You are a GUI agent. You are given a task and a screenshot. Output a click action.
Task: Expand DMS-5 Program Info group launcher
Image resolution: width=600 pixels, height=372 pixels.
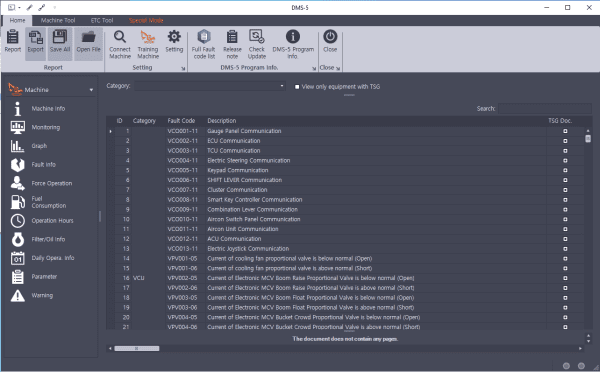[x=314, y=69]
